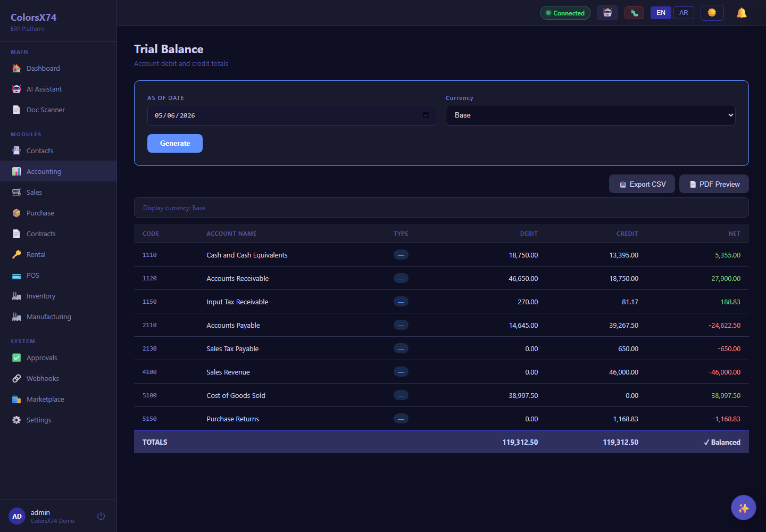Screen dimensions: 766x532
Task: Click the Manufacturing factory icon
Action: (x=16, y=317)
